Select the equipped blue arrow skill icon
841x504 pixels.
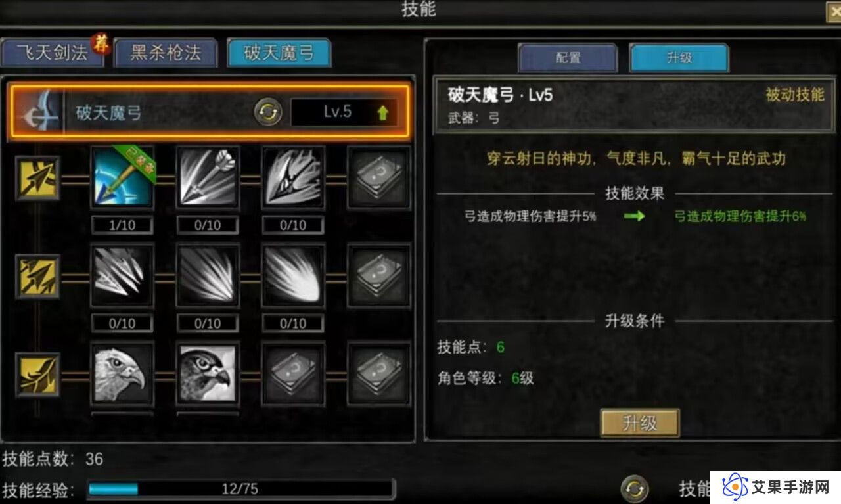tap(122, 177)
